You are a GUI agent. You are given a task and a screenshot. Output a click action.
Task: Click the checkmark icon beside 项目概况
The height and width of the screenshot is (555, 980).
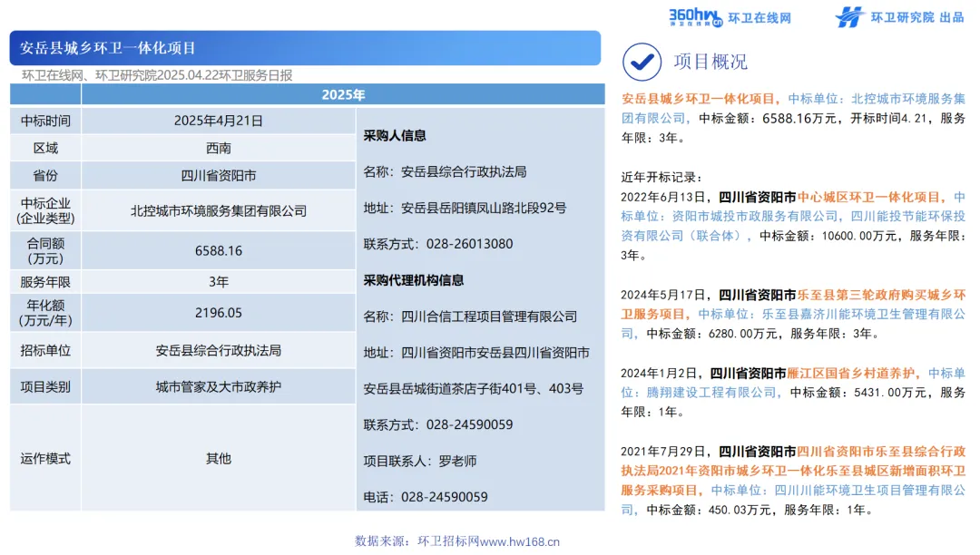coord(642,62)
